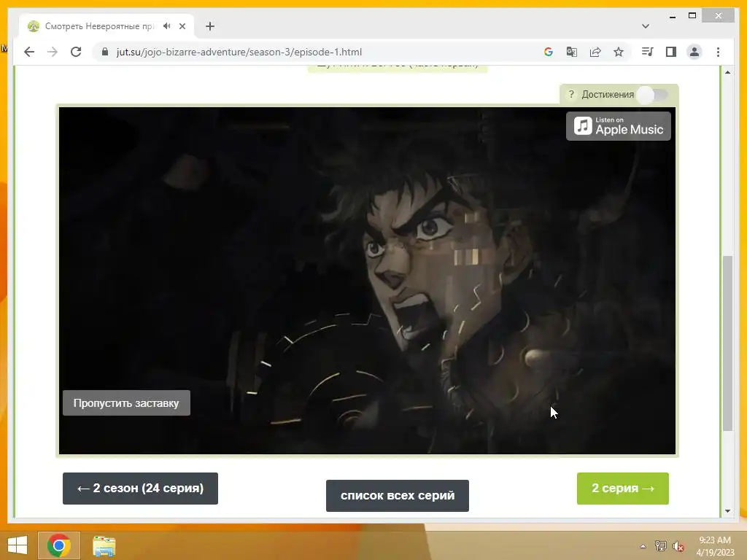Select the Смотреть Невероятные tab

pos(107,26)
